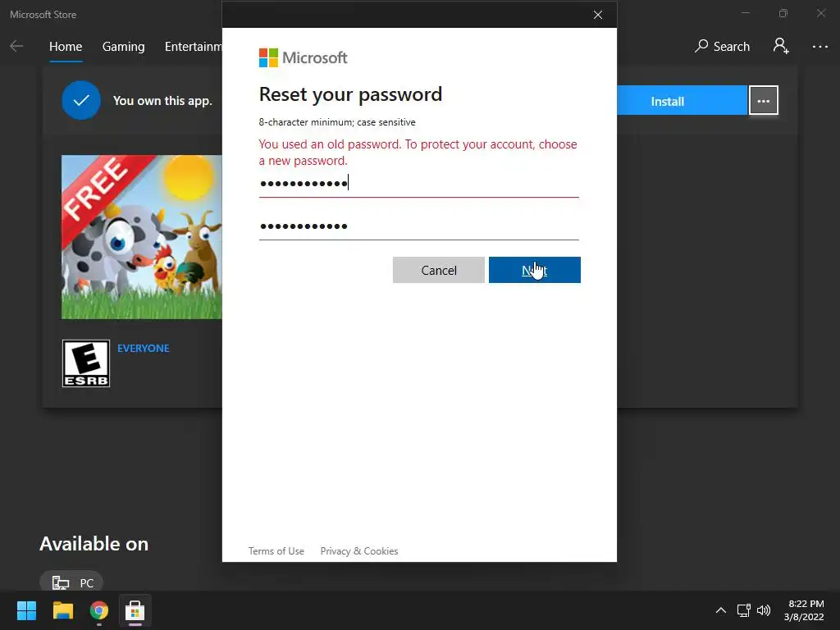Open the account sign-in person icon
This screenshot has width=840, height=630.
tap(781, 46)
